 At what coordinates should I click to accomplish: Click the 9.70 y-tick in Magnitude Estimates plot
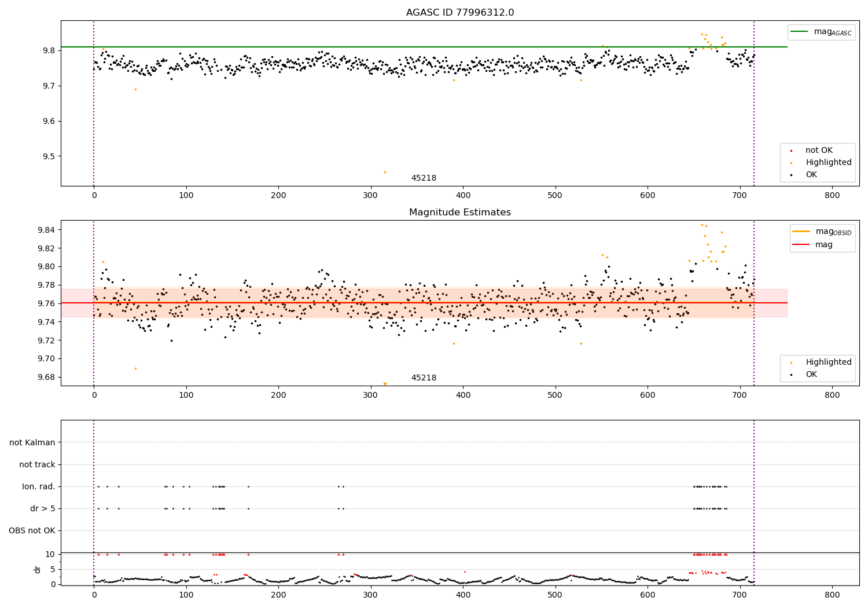47,359
